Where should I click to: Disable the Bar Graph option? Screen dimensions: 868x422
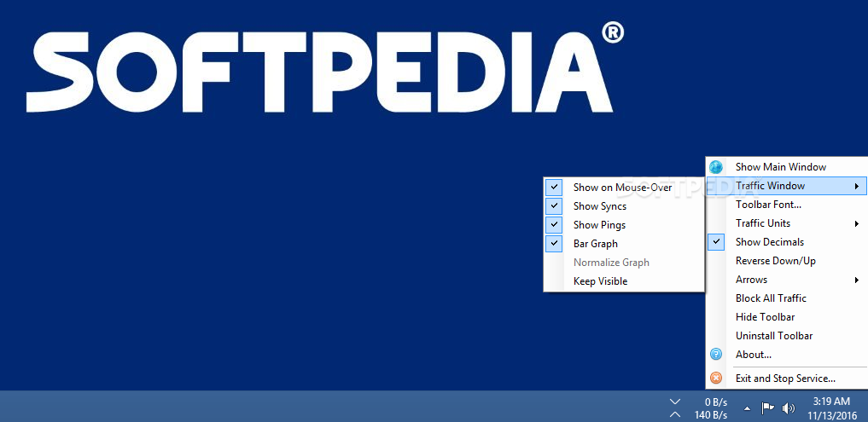[554, 243]
